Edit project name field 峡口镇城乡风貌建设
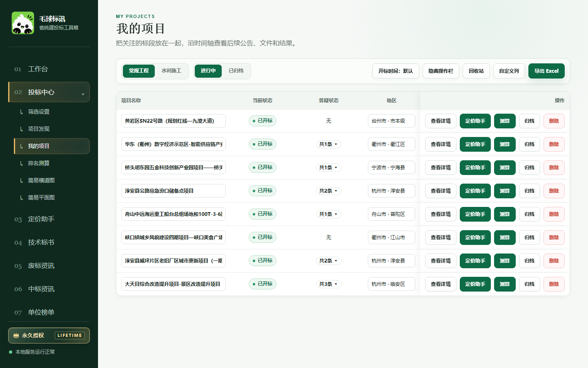 (x=174, y=238)
